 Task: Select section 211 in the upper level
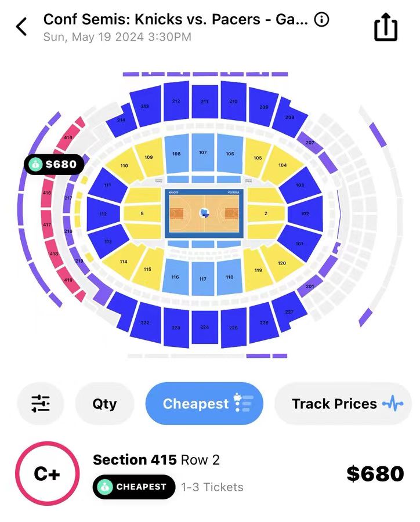coord(205,101)
